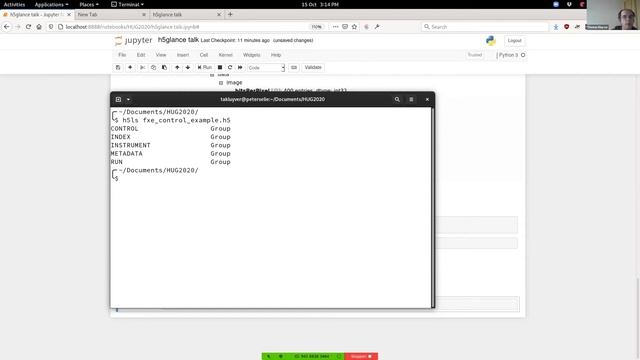Go to the browser home page

[x=39, y=27]
